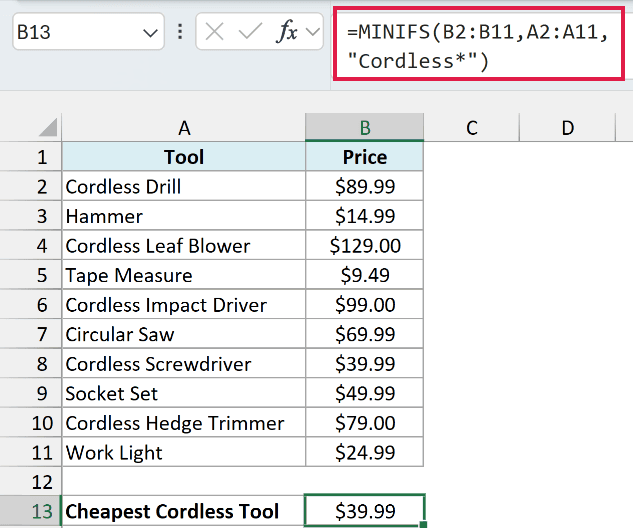Click the Price header cell
Screen dimensions: 633x528
click(365, 157)
